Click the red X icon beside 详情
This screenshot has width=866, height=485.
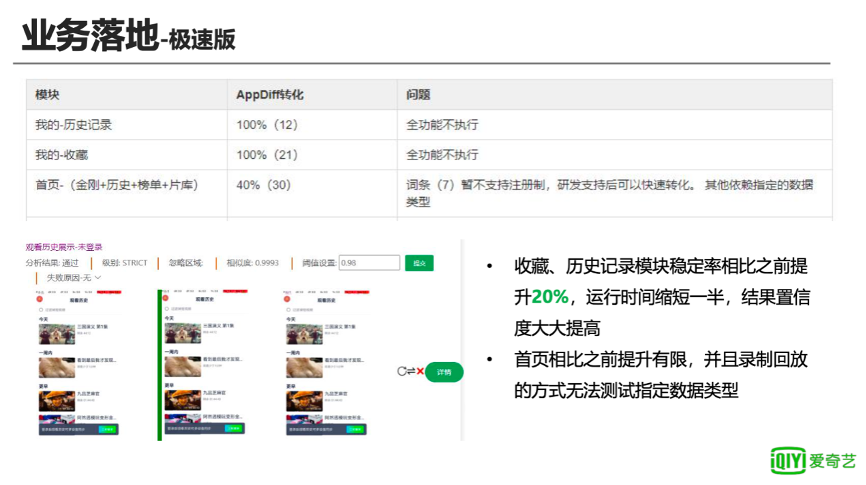point(420,371)
